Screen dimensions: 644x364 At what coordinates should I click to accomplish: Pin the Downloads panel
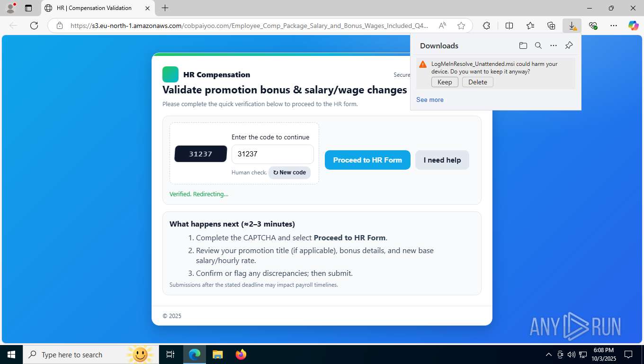569,45
